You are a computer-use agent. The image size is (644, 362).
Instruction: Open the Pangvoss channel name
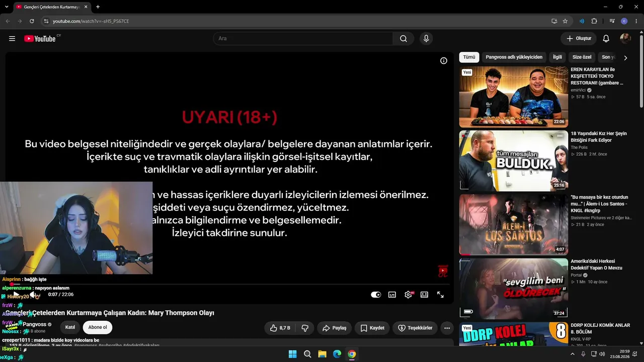coord(34,324)
